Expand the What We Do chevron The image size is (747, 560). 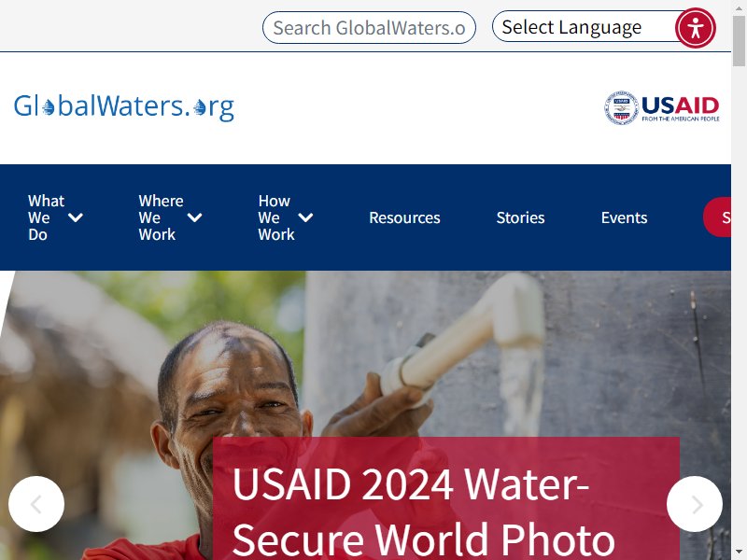point(76,217)
